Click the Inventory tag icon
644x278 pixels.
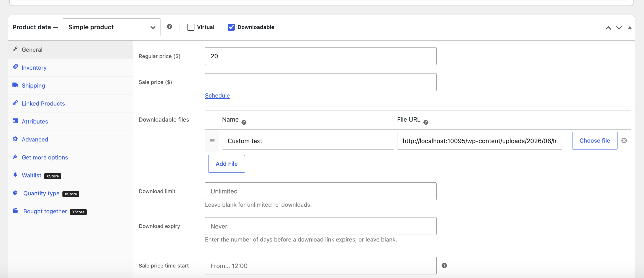pyautogui.click(x=15, y=67)
